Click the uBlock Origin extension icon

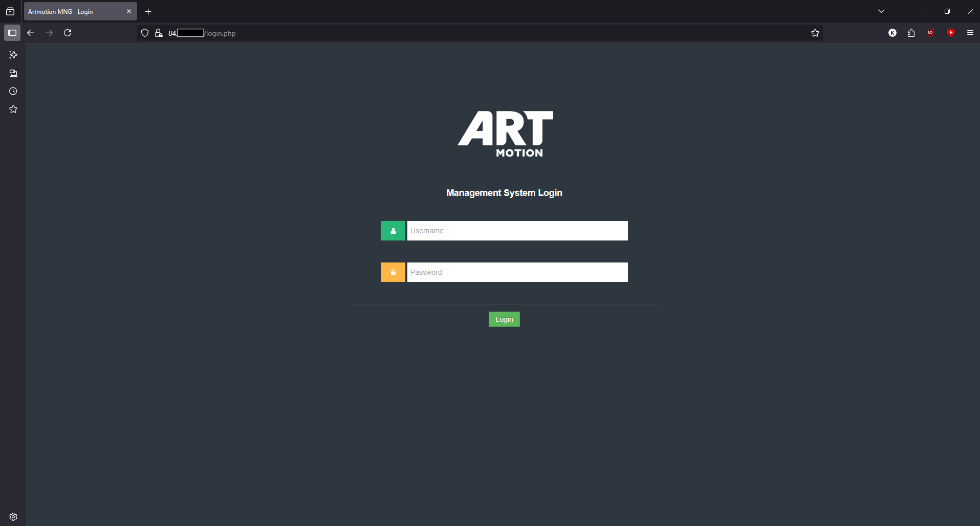tap(930, 33)
